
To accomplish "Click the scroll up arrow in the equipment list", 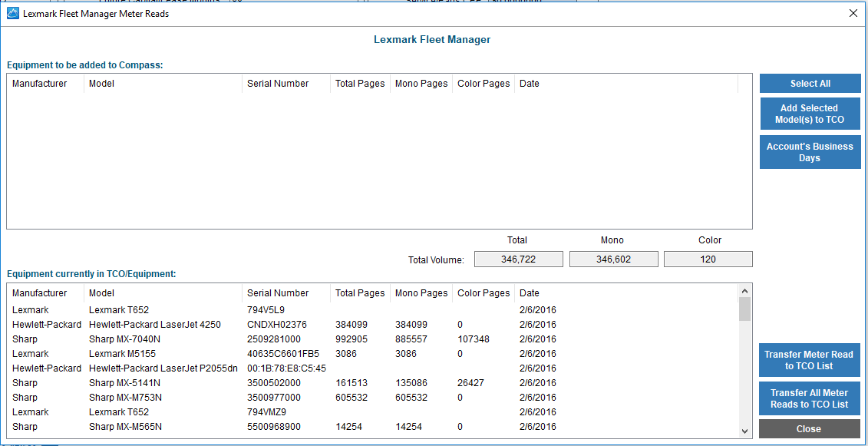I will 744,291.
